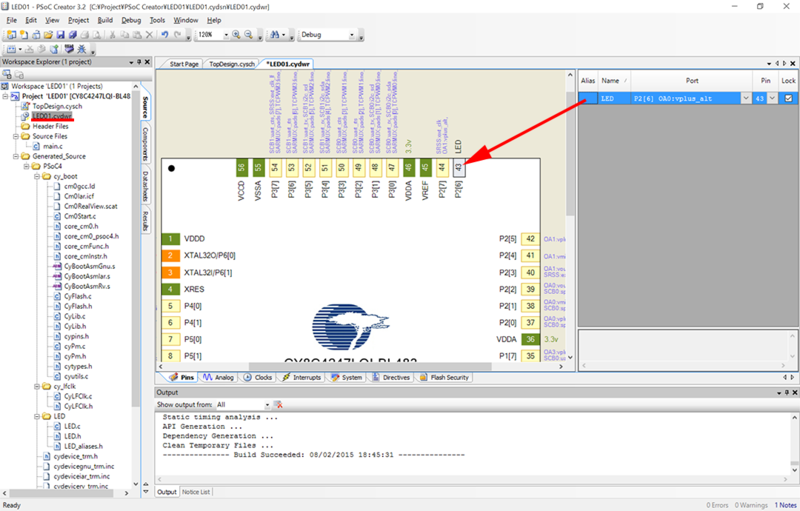Viewport: 800px width, 511px height.
Task: Open the Notice List tab
Action: click(196, 492)
